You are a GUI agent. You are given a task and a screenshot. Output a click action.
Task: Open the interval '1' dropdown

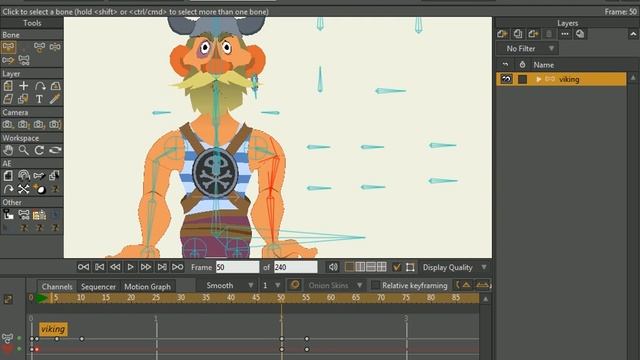point(271,285)
